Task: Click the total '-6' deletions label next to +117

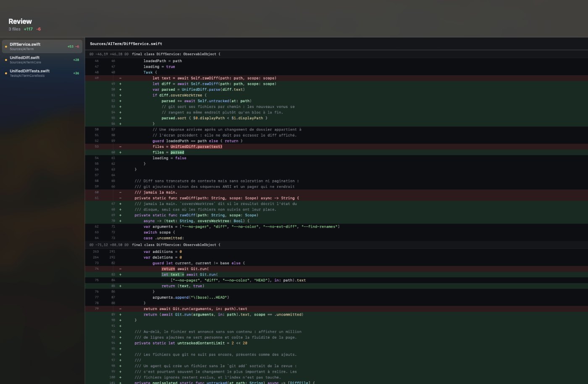Action: (x=39, y=29)
